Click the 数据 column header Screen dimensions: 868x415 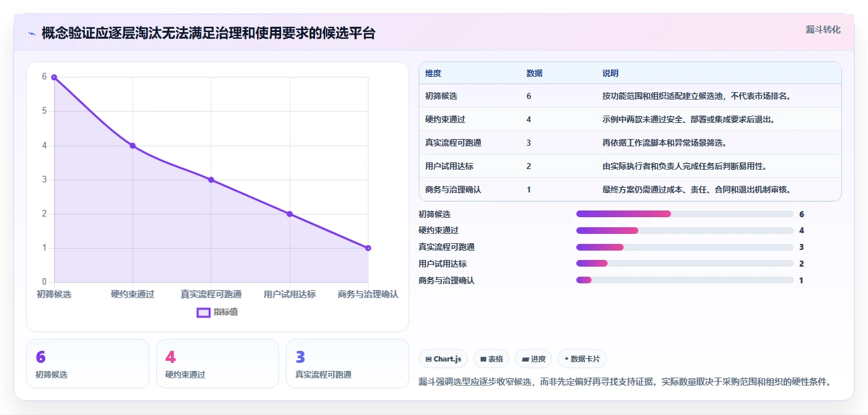[x=534, y=74]
